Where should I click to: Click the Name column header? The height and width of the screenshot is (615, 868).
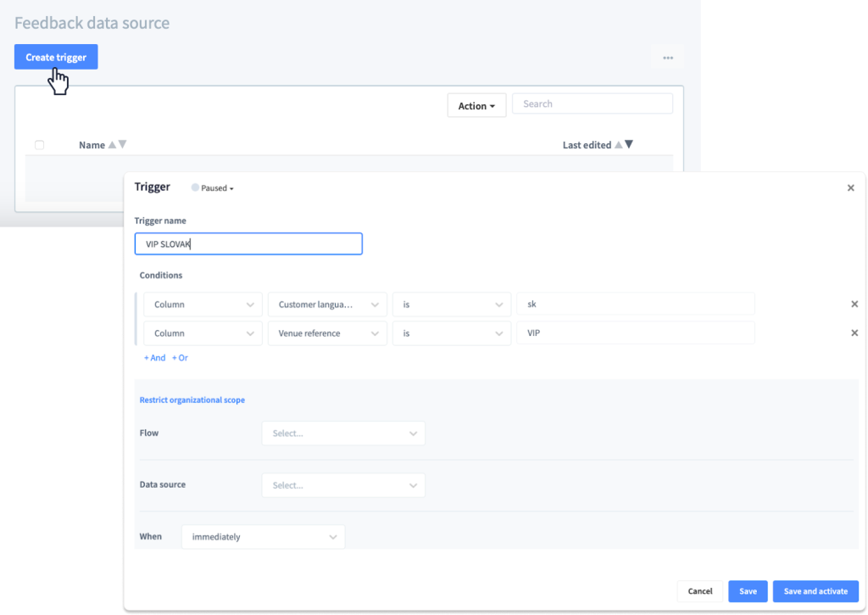click(92, 145)
